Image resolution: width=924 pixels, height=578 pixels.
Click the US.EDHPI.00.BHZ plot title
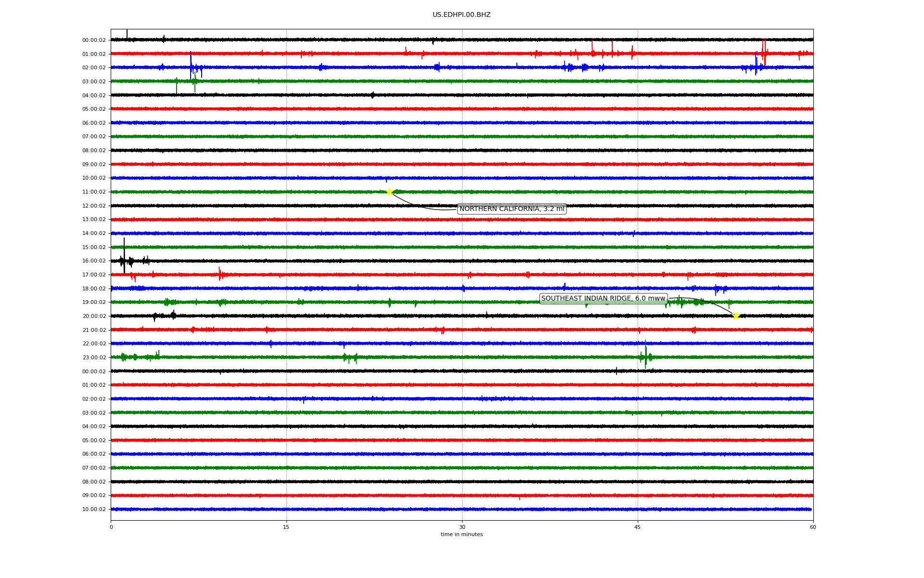pos(461,15)
